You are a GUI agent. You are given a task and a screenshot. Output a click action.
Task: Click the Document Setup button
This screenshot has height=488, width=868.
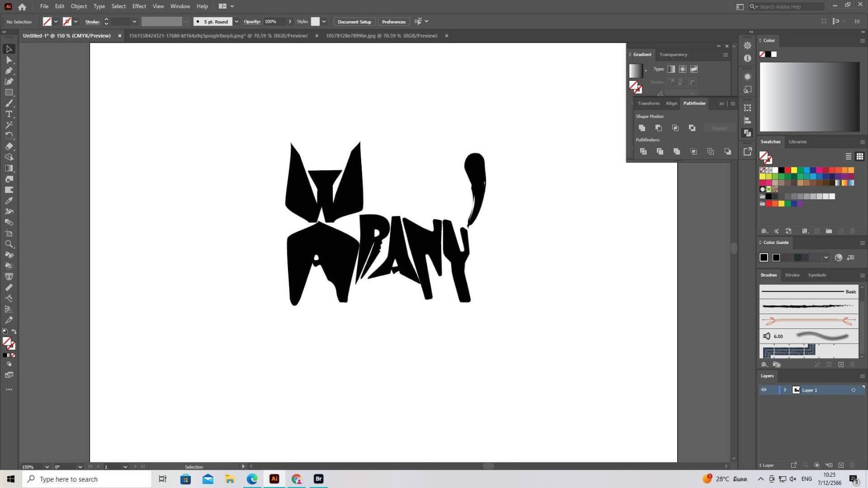point(354,22)
